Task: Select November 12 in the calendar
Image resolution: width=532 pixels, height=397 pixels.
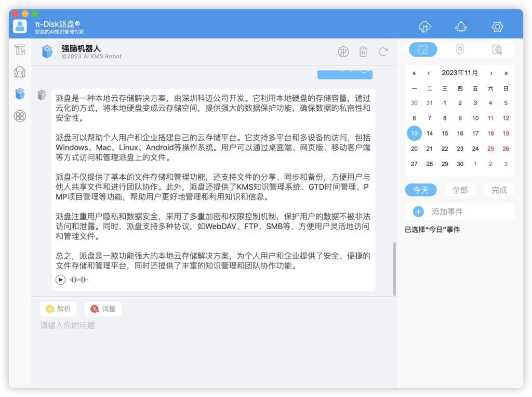Action: click(x=506, y=118)
